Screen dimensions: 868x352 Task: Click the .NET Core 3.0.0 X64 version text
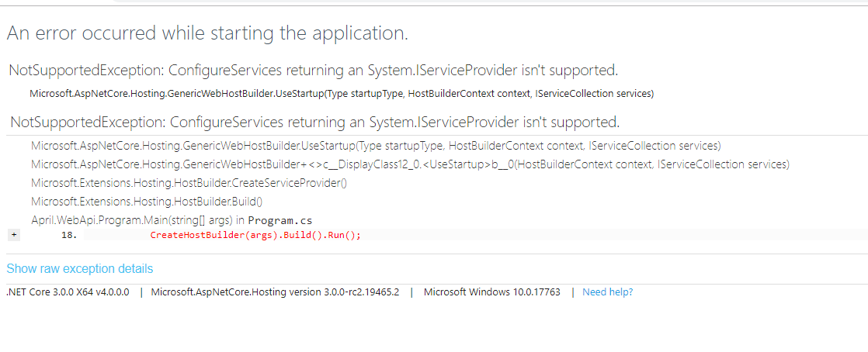click(68, 292)
